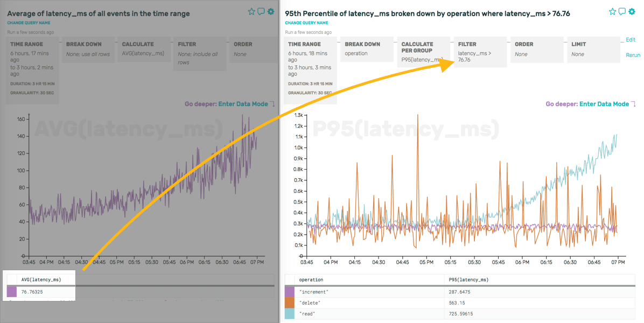644x323 pixels.
Task: Open the FILTER clause latency_ms > 76.76
Action: tap(478, 51)
